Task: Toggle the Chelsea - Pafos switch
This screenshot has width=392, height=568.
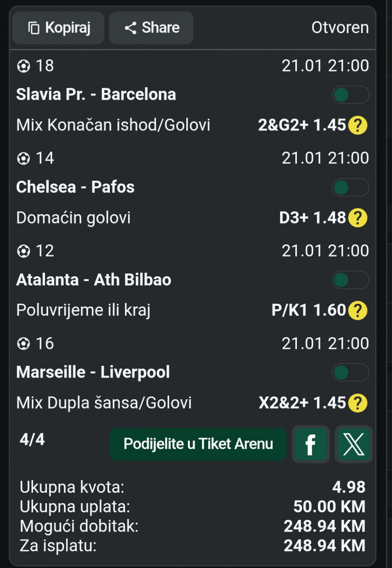Action: [x=350, y=188]
